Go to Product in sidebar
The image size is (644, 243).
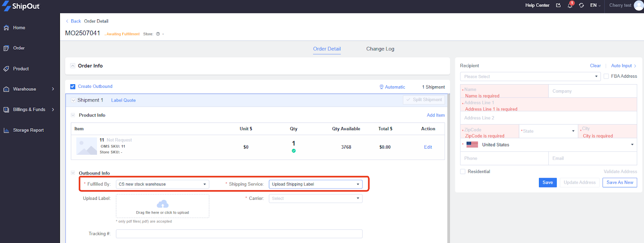21,69
